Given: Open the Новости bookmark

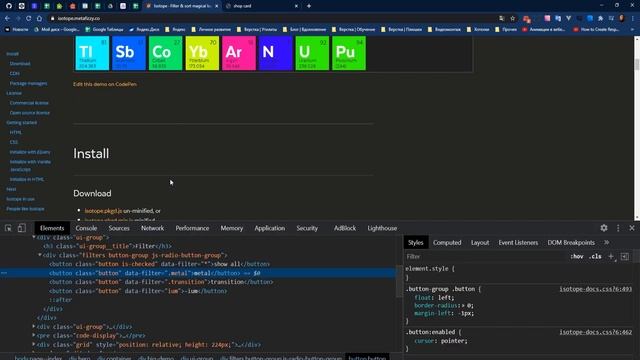Looking at the screenshot, I should pyautogui.click(x=17, y=29).
